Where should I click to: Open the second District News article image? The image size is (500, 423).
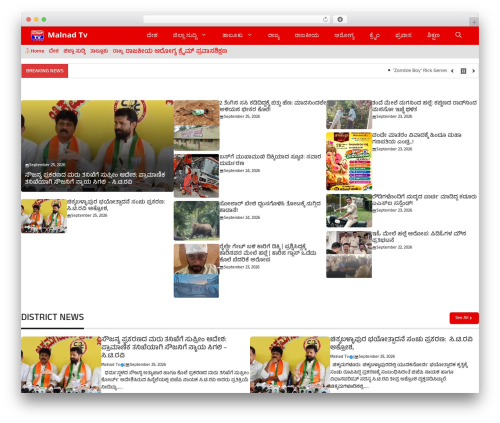(290, 365)
